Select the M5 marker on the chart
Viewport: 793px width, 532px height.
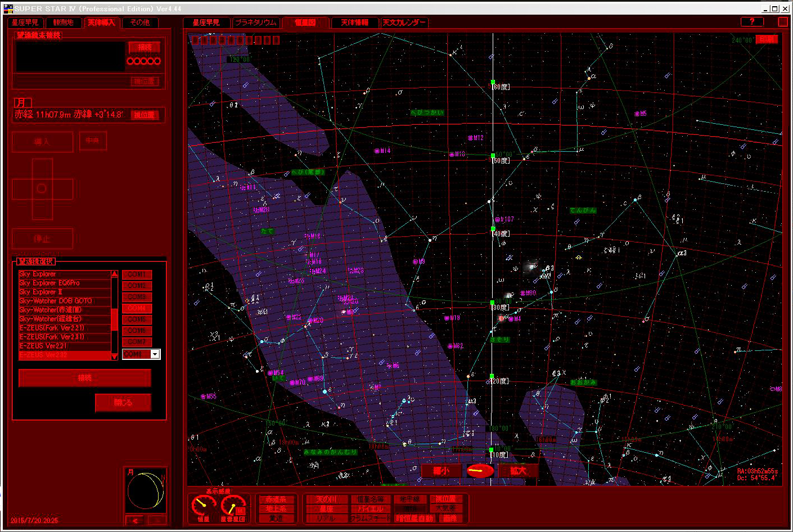[641, 114]
